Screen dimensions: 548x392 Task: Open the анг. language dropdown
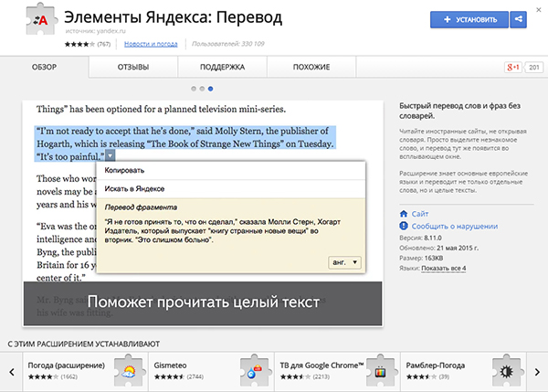click(x=345, y=262)
